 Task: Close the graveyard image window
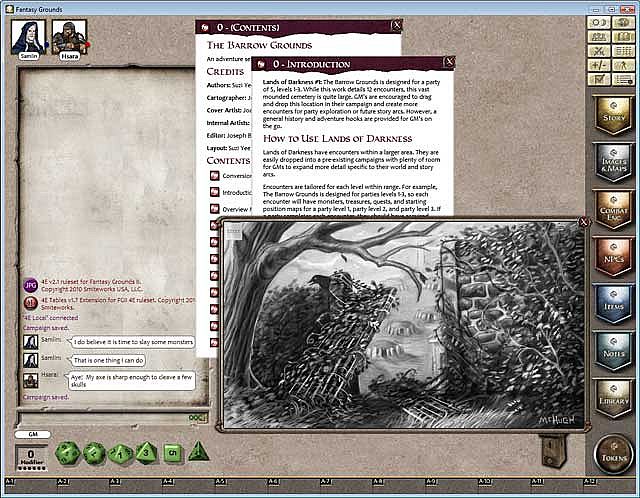tap(584, 222)
